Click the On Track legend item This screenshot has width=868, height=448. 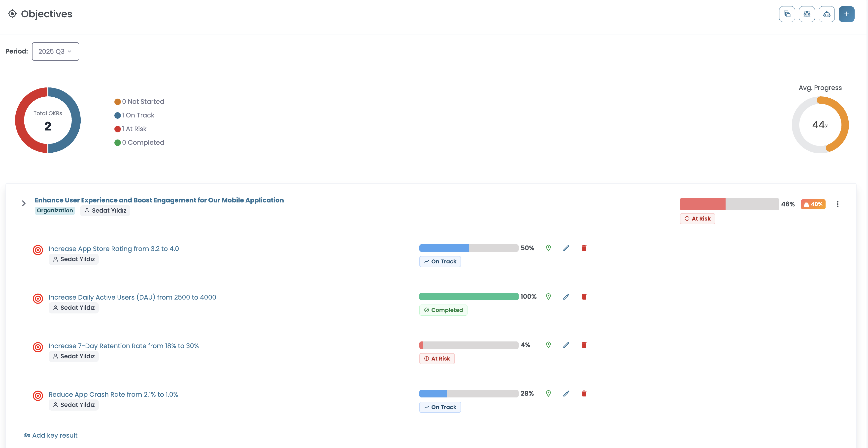134,115
